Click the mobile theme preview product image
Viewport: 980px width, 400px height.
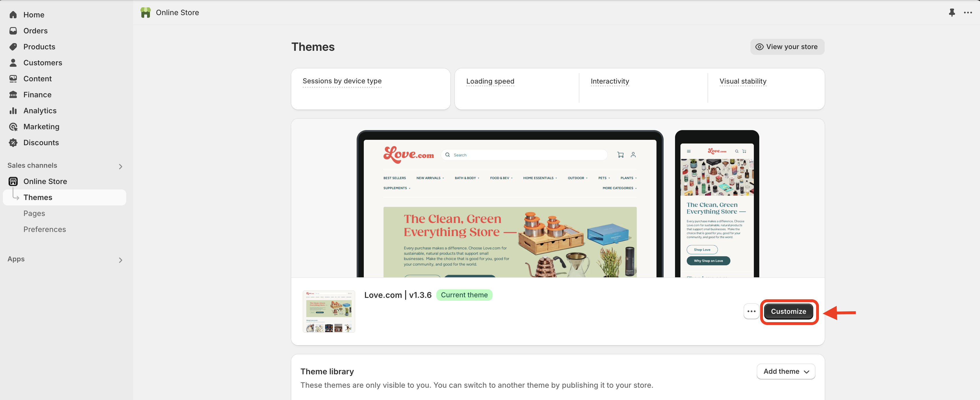717,177
